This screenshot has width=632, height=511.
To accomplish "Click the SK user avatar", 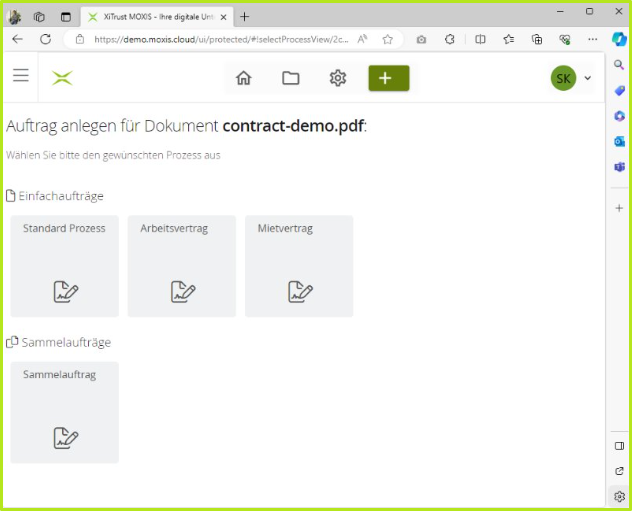I will pos(563,78).
